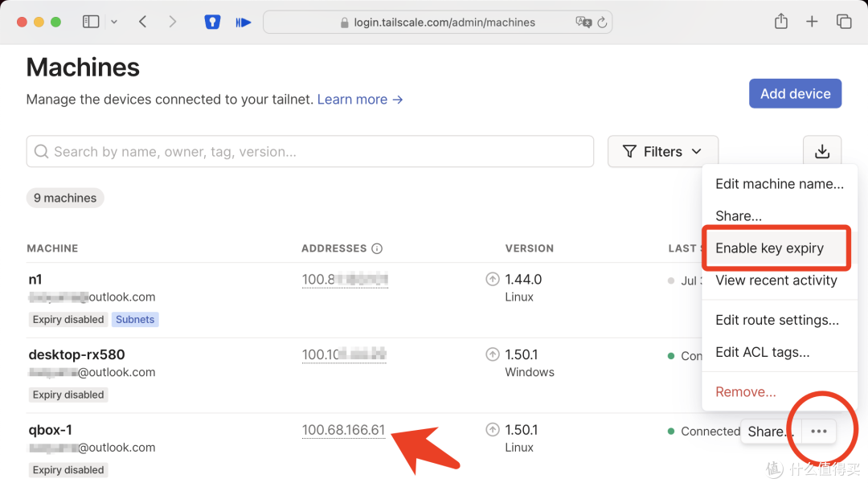This screenshot has width=868, height=487.
Task: Click address 100.68.166.61 of qbox-1
Action: click(343, 430)
